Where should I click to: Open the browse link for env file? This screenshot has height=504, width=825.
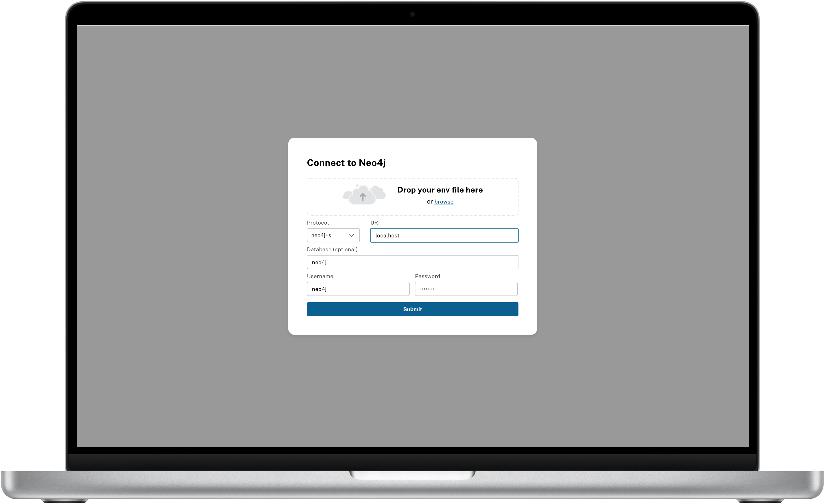click(x=444, y=201)
